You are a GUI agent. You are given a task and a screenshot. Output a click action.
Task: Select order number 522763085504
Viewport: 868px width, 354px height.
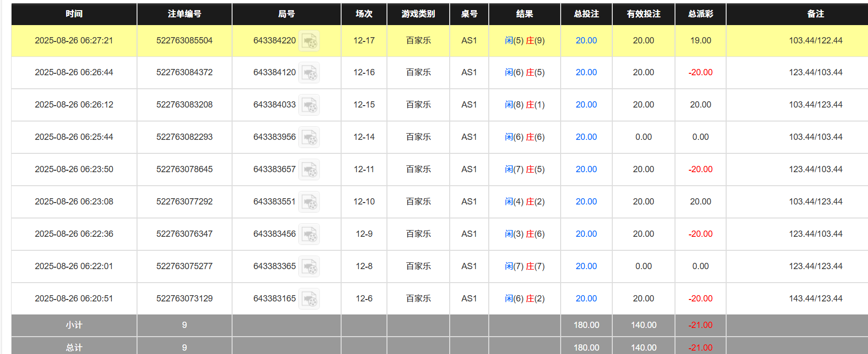click(x=184, y=41)
